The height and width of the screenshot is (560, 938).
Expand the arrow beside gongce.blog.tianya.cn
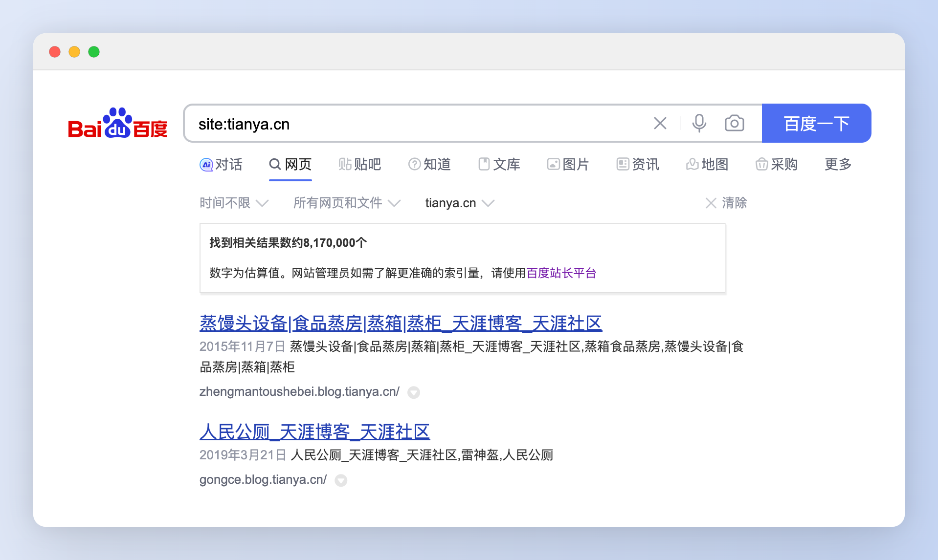tap(341, 480)
